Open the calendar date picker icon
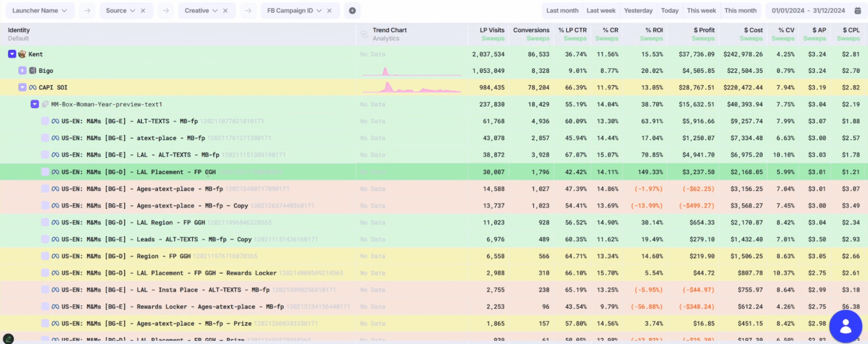The height and width of the screenshot is (344, 868). click(858, 10)
